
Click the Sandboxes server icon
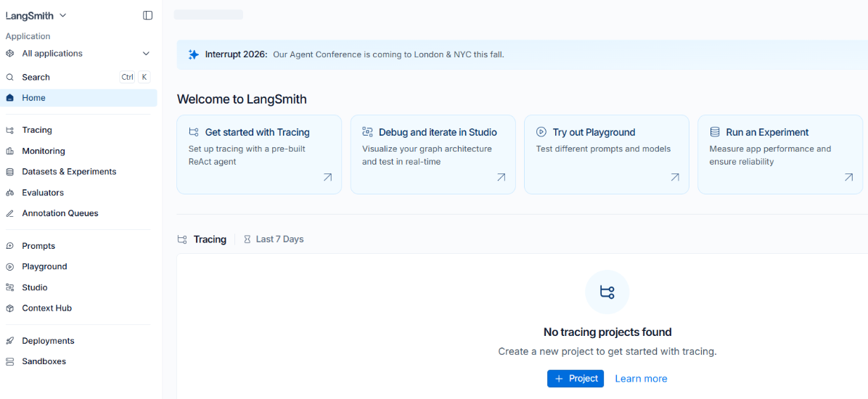[10, 361]
